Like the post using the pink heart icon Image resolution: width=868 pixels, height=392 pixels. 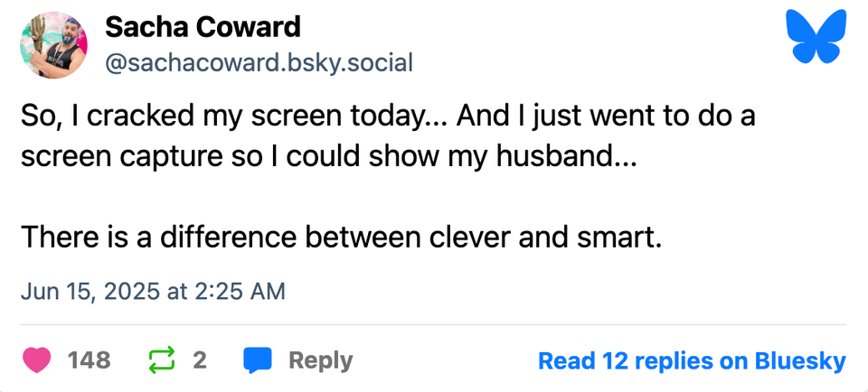click(36, 360)
